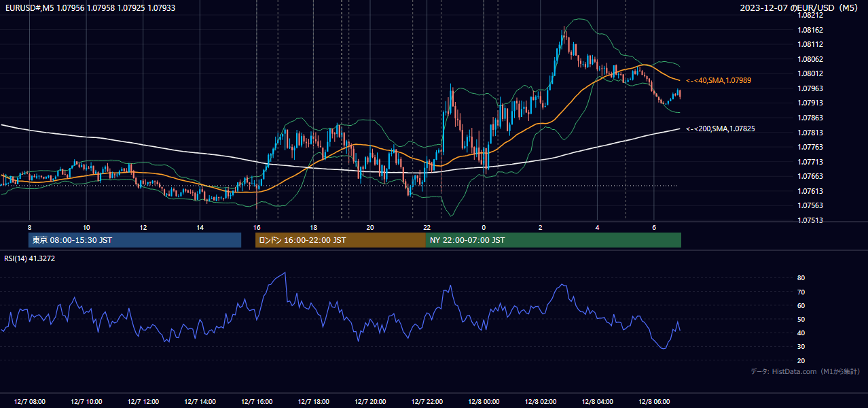
Task: Click price axis value 1.07863
Action: [810, 118]
